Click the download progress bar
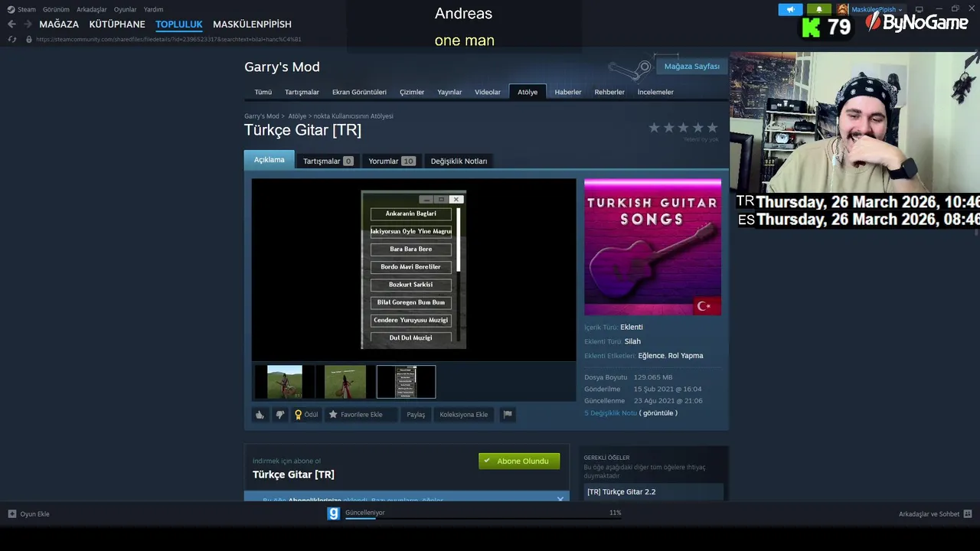The image size is (980, 551). 482,518
